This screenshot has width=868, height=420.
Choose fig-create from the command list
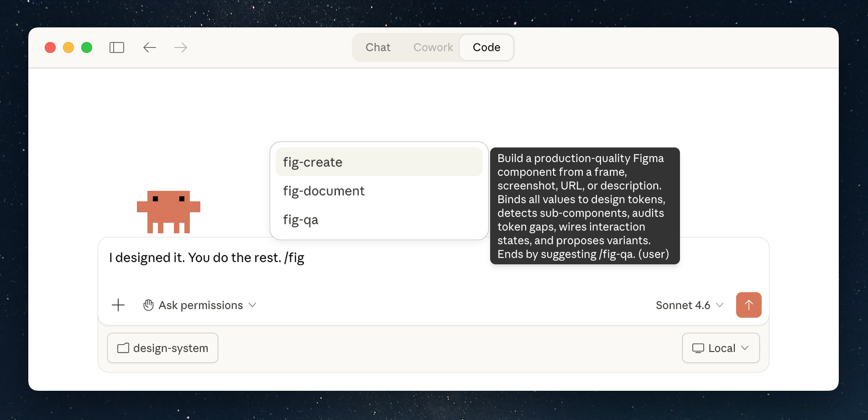point(379,162)
